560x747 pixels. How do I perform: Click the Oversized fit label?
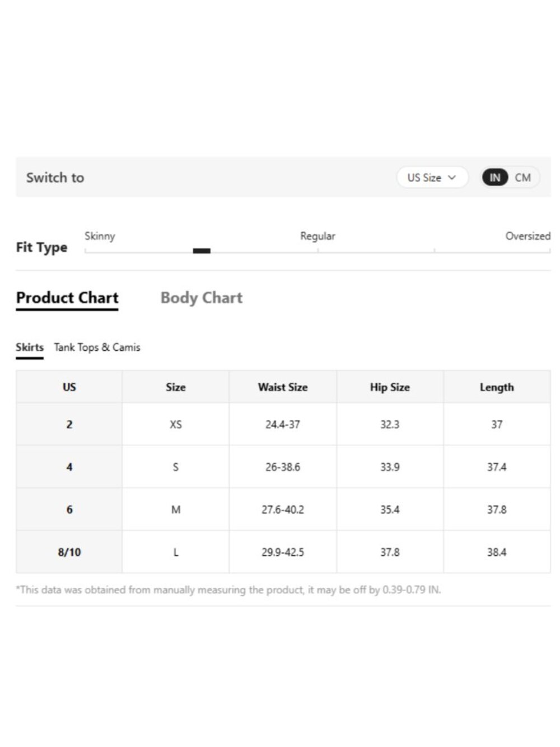pos(528,236)
